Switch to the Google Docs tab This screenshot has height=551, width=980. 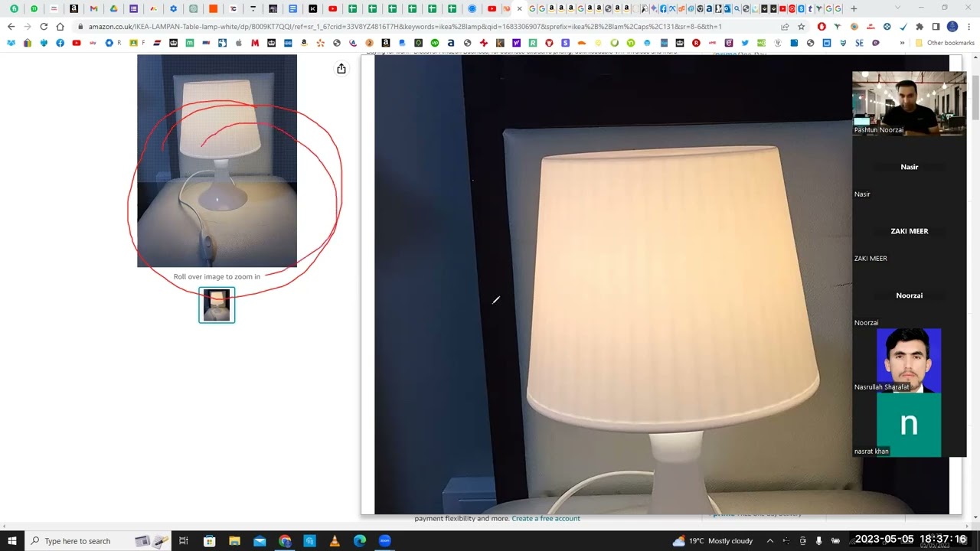[x=292, y=8]
